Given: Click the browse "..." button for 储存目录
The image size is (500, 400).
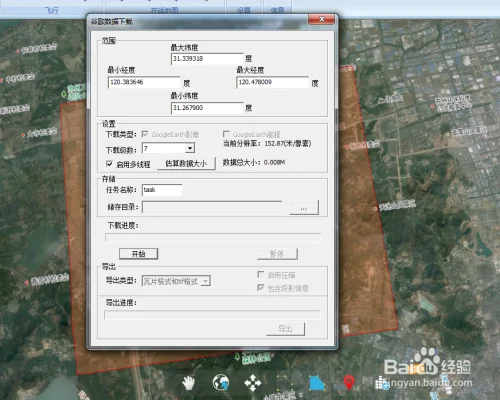Looking at the screenshot, I should click(x=304, y=207).
